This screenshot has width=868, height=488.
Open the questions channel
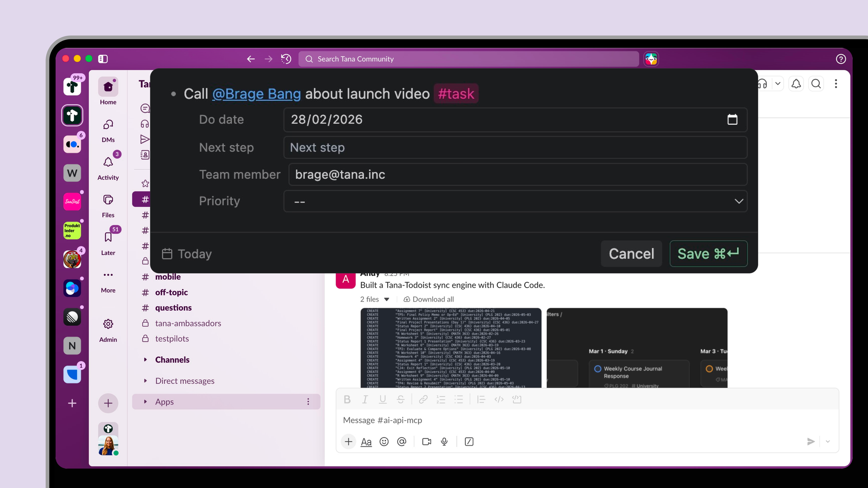point(173,308)
